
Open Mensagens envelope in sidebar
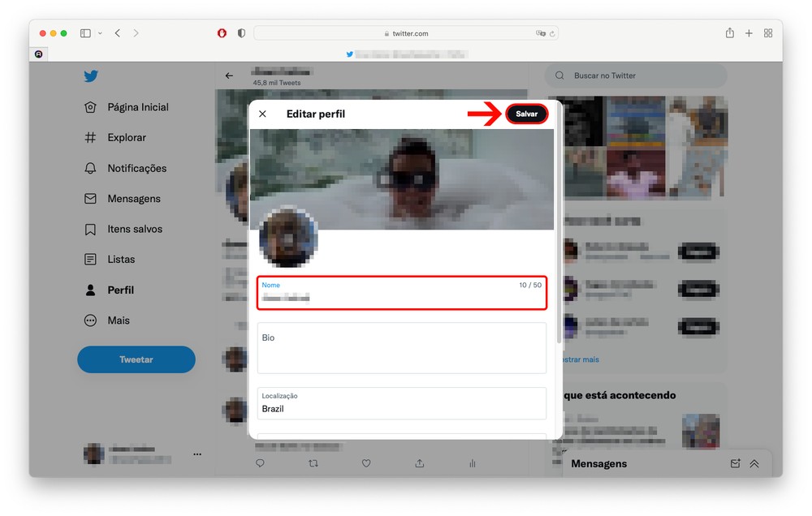click(x=91, y=199)
